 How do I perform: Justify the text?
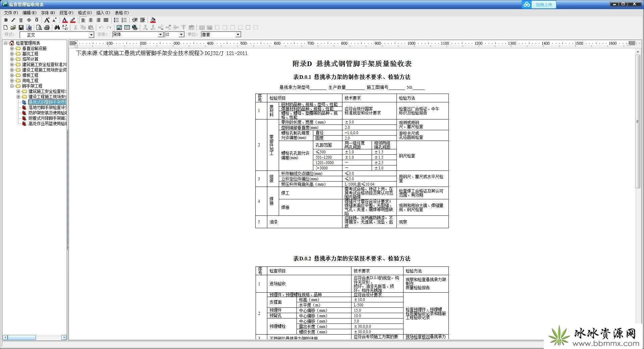click(x=106, y=20)
